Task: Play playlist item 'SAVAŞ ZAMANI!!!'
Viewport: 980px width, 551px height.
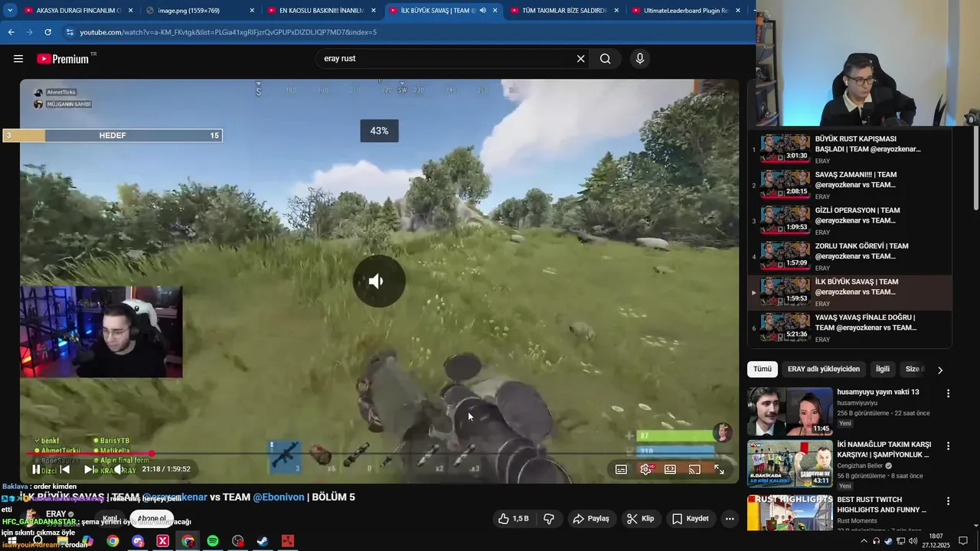Action: [850, 185]
